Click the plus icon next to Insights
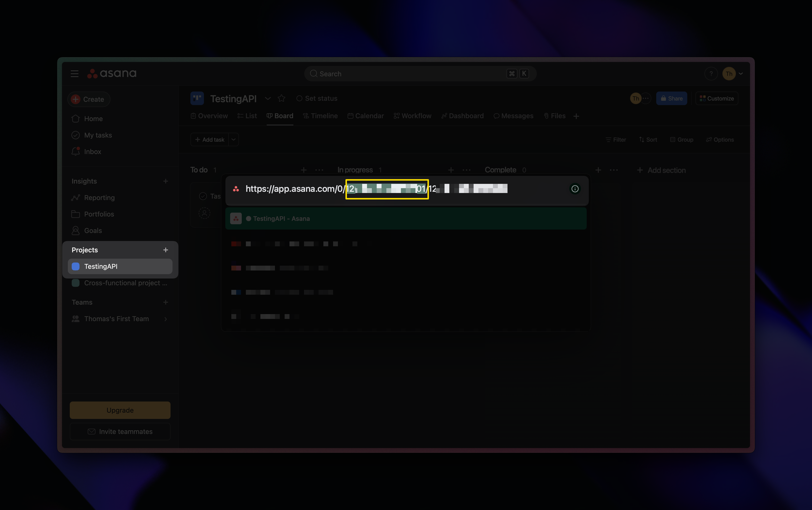Screen dimensions: 812x510 click(x=165, y=181)
